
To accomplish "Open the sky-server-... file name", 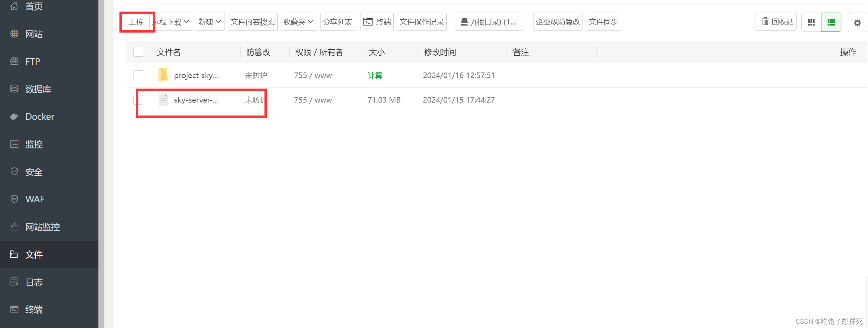I will coord(196,100).
